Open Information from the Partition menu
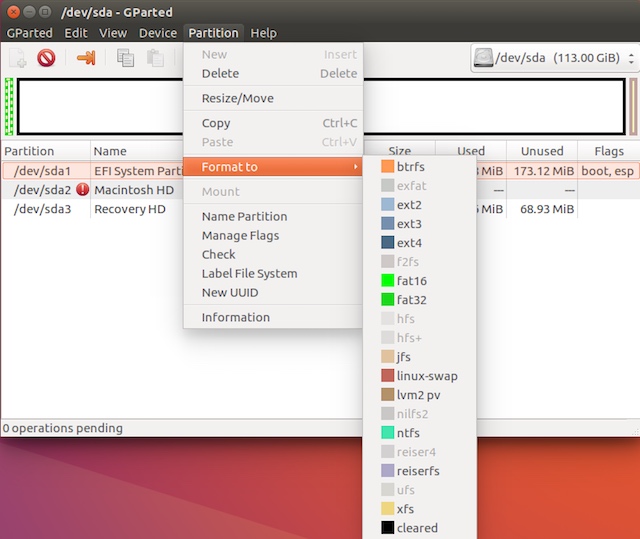 pos(273,317)
